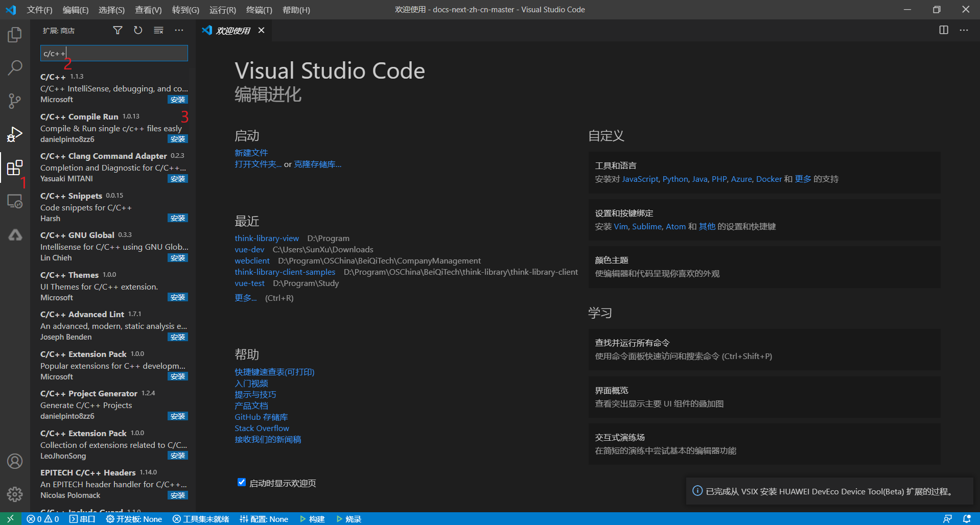
Task: Clear extension search results icon
Action: pos(158,30)
